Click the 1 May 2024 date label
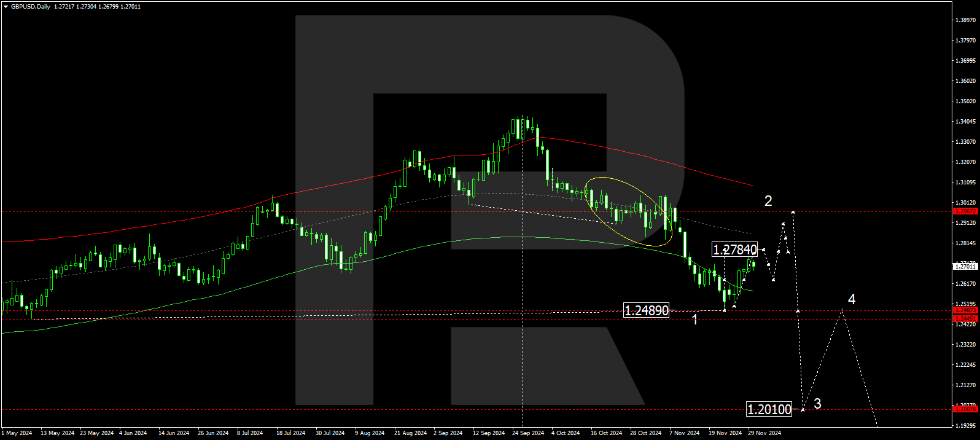Screen dimensions: 980x440 pos(17,433)
